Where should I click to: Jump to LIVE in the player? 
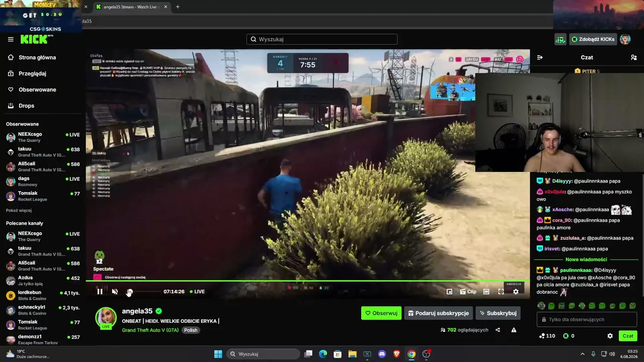(x=197, y=292)
